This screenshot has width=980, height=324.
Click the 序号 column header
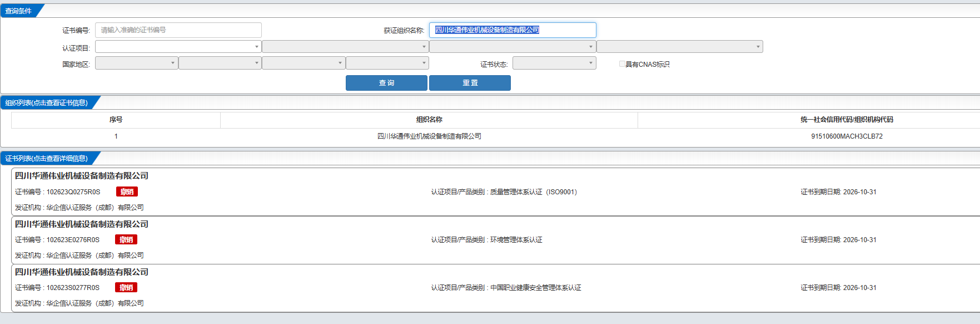pyautogui.click(x=116, y=120)
